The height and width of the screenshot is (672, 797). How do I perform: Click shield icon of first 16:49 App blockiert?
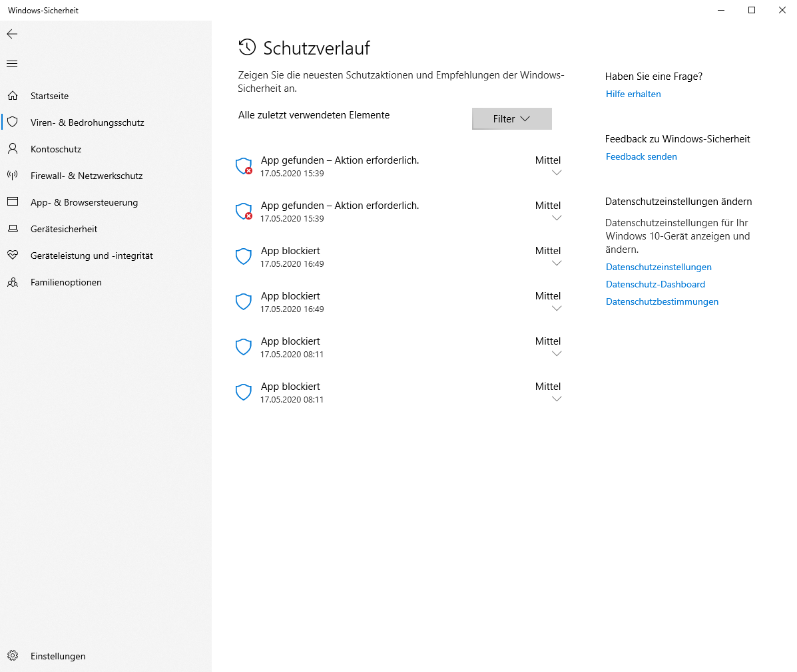click(x=244, y=257)
